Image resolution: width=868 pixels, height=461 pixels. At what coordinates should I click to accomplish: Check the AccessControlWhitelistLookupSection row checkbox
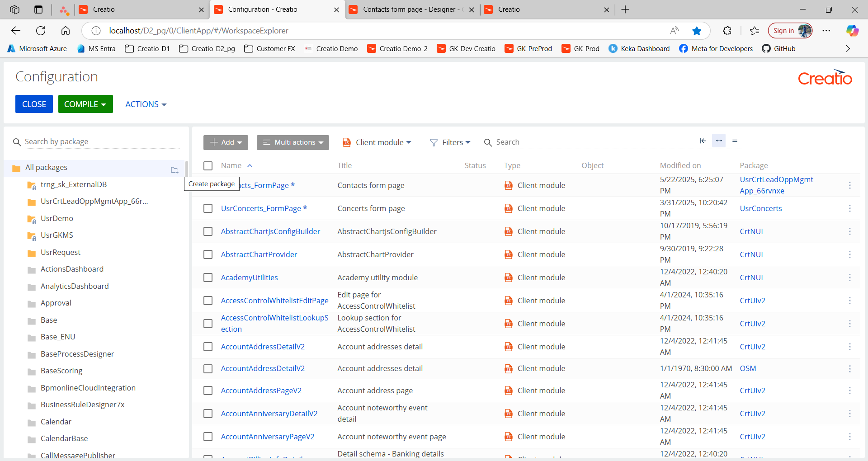pyautogui.click(x=208, y=324)
